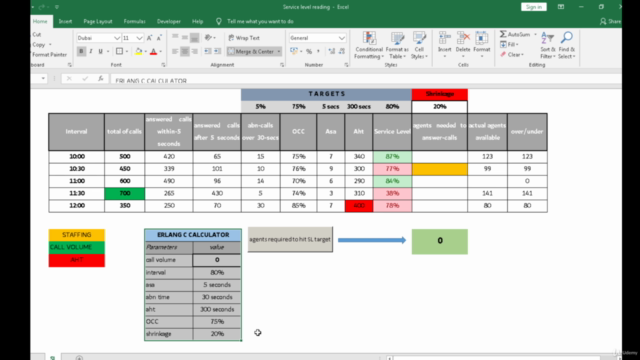Expand underline style dropdown arrow
Screen dimensions: 640x360
click(108, 51)
